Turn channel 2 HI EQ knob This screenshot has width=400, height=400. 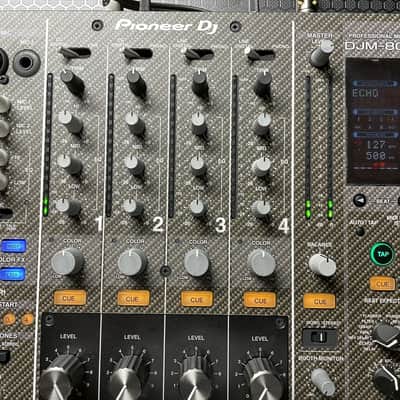point(135,123)
